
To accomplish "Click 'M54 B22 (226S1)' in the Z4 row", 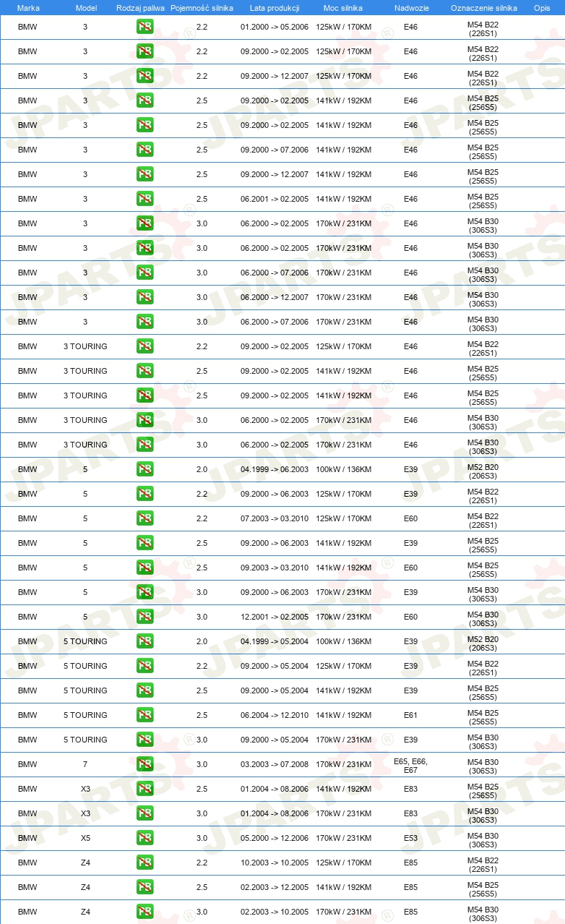I will pos(483,865).
